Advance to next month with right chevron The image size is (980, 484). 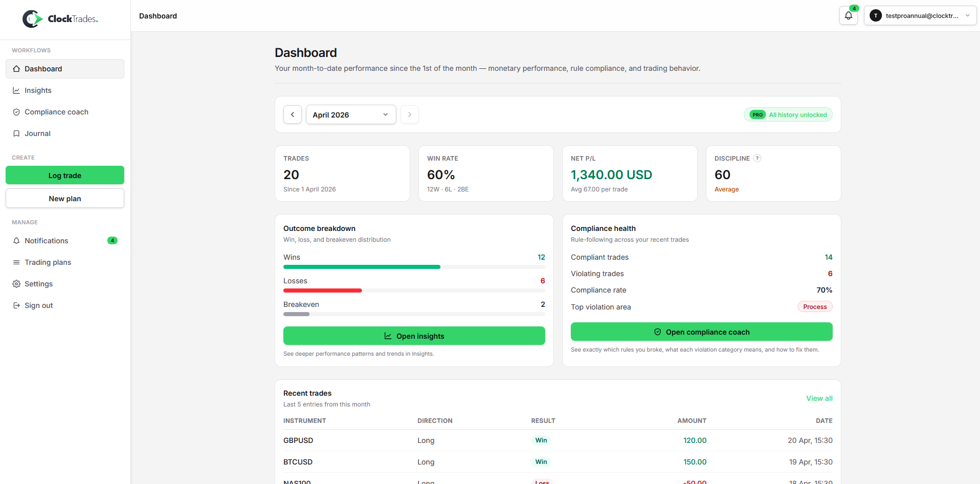(x=409, y=114)
